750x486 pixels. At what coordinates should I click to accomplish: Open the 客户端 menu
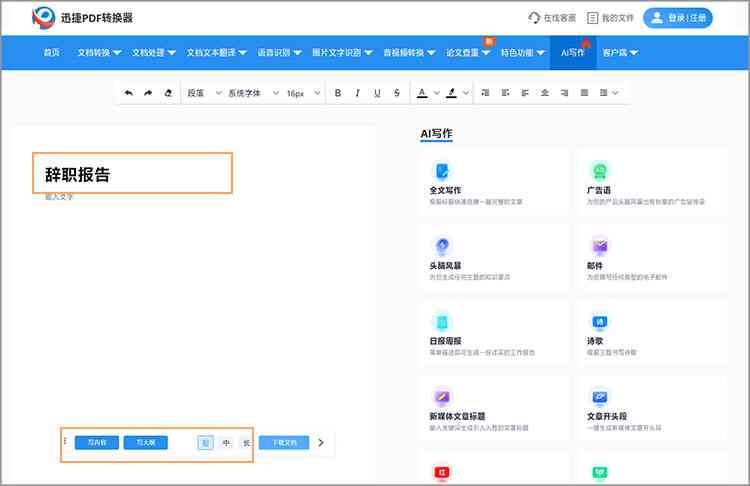click(x=620, y=53)
